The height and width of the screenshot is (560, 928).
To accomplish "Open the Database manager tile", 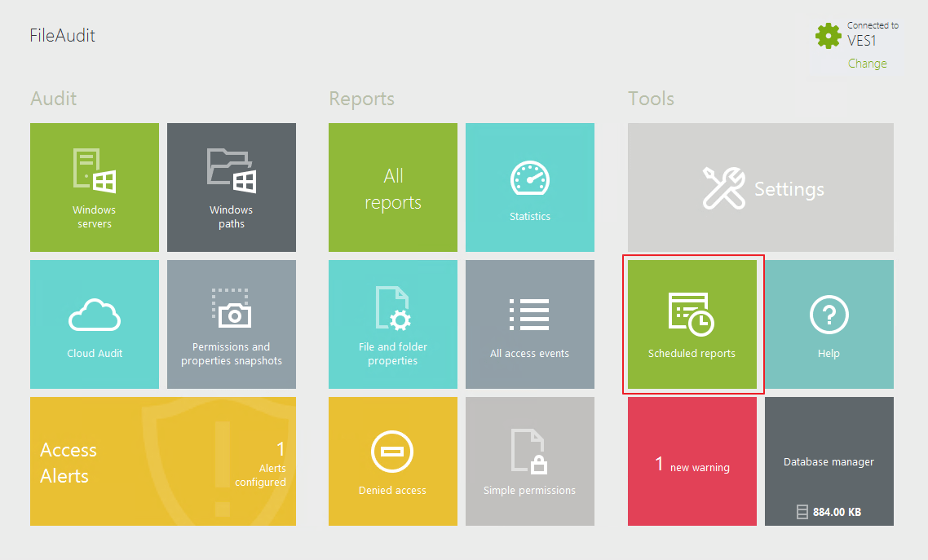I will pyautogui.click(x=829, y=461).
